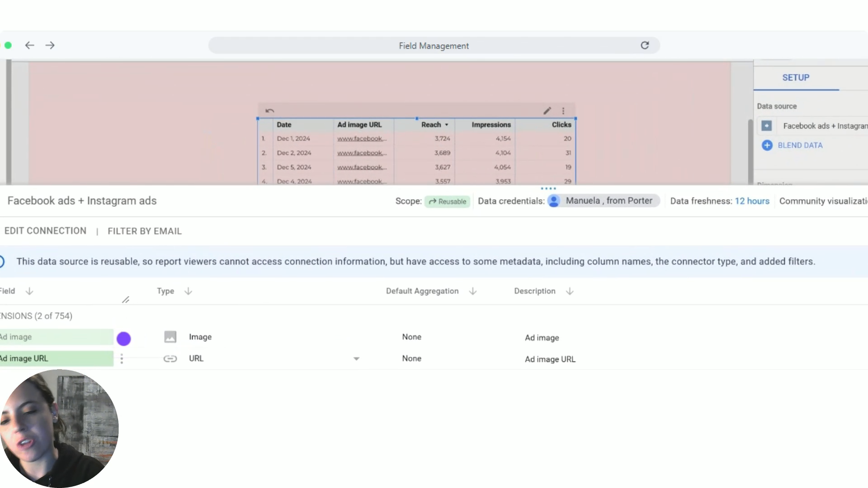This screenshot has width=868, height=488.
Task: Click the chart's pencil edit icon
Action: coord(547,111)
